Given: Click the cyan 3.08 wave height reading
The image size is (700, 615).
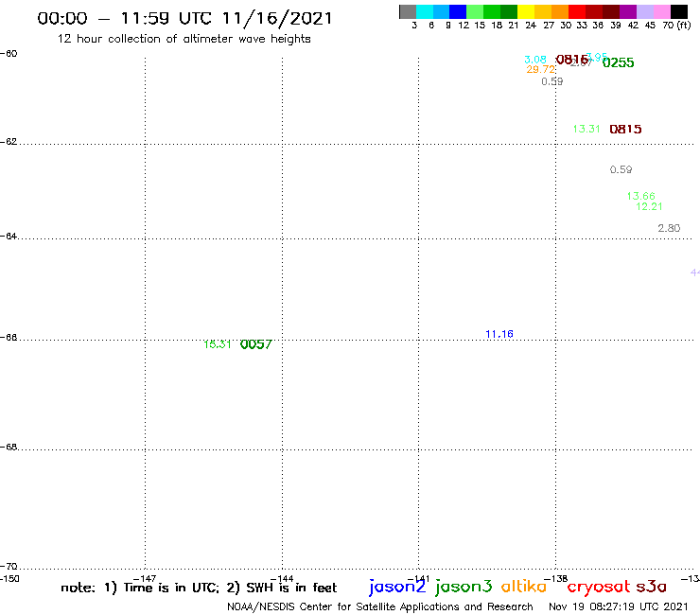Looking at the screenshot, I should (535, 60).
